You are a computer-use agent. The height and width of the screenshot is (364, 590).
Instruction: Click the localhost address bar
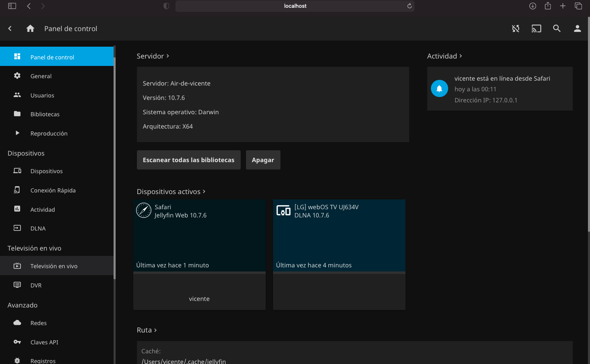click(x=295, y=6)
